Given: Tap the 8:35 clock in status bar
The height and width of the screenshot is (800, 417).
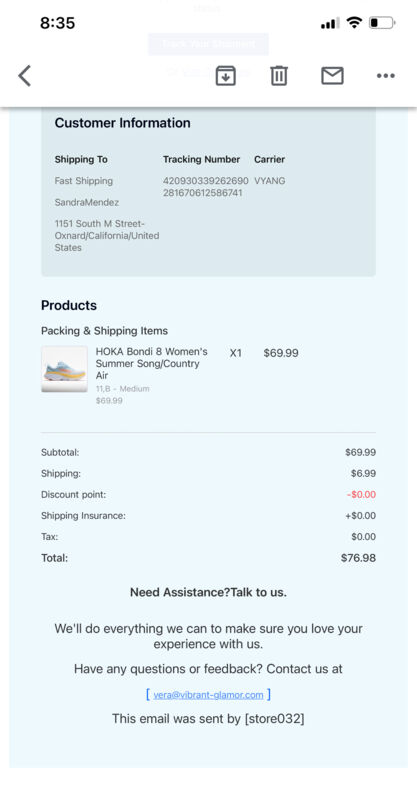Looking at the screenshot, I should coord(58,23).
